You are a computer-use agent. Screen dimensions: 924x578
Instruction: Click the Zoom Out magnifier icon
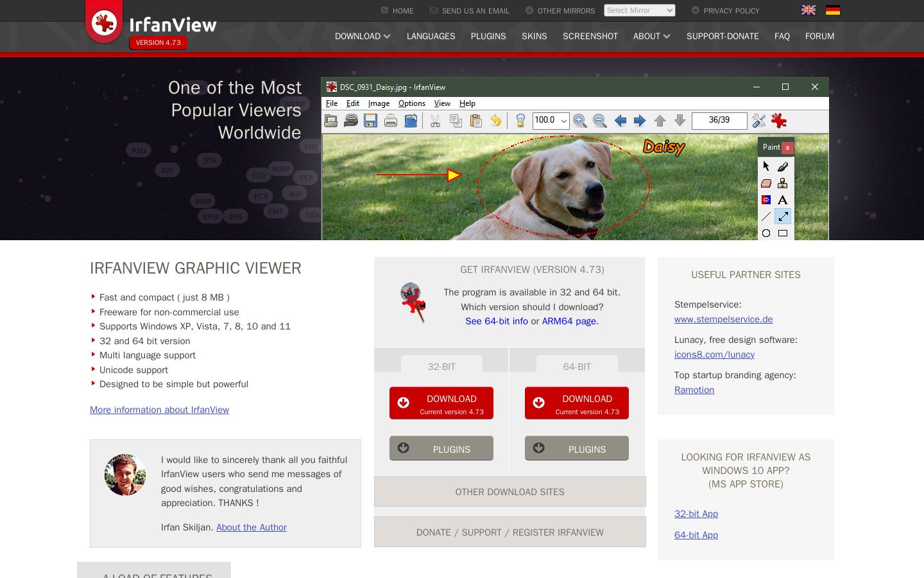point(600,121)
